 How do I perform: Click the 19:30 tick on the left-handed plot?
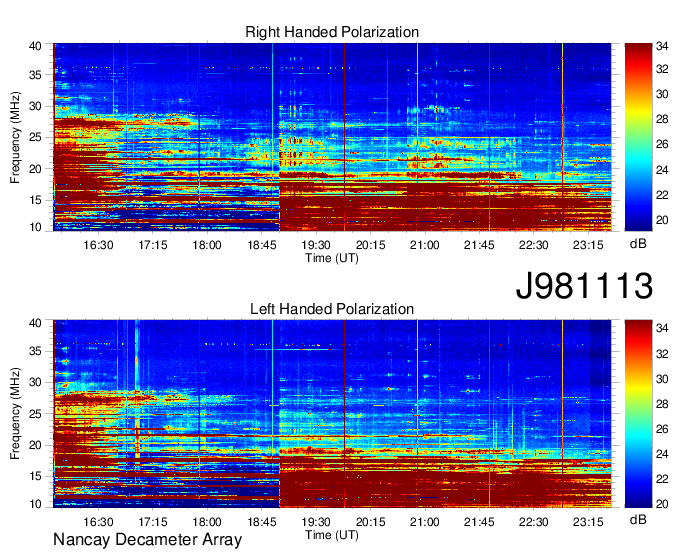click(x=316, y=522)
